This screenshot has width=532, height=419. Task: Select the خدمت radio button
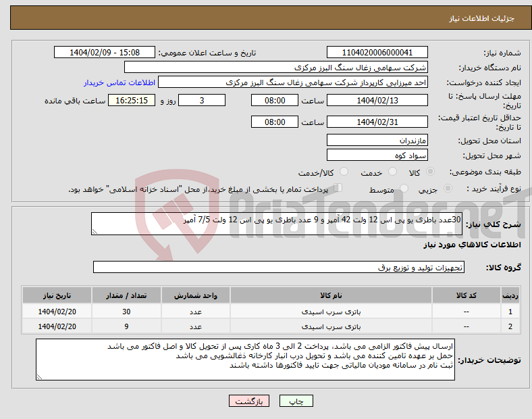(x=392, y=172)
